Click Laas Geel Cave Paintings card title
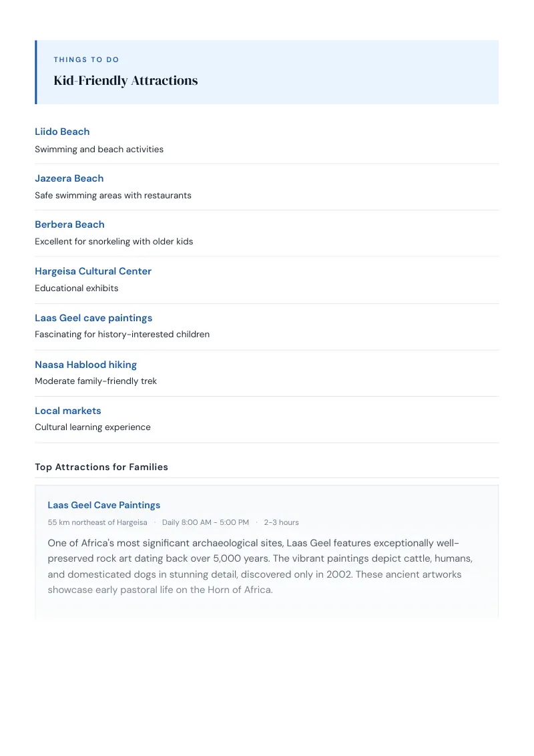Image resolution: width=534 pixels, height=756 pixels. coord(103,506)
